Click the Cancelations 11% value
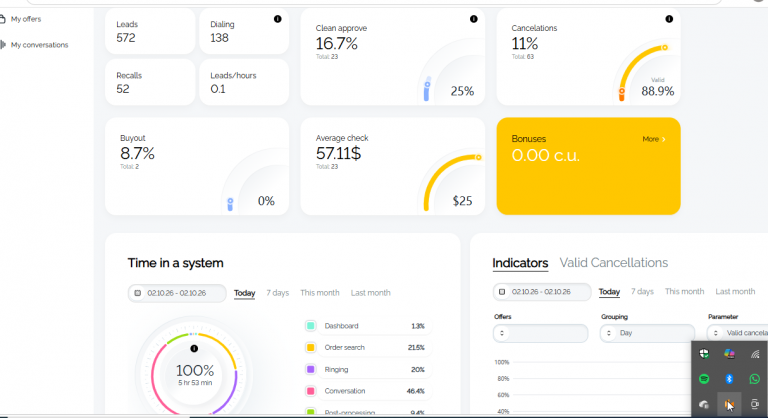 point(525,44)
